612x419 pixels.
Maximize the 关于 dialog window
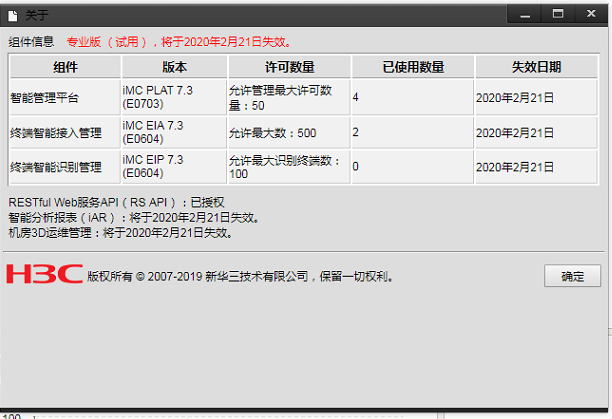[x=558, y=14]
